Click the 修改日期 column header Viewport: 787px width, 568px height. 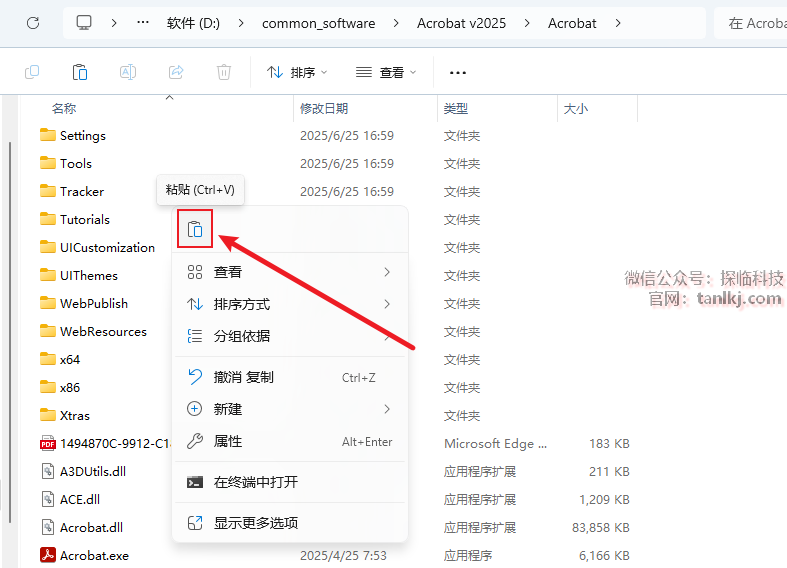(324, 108)
